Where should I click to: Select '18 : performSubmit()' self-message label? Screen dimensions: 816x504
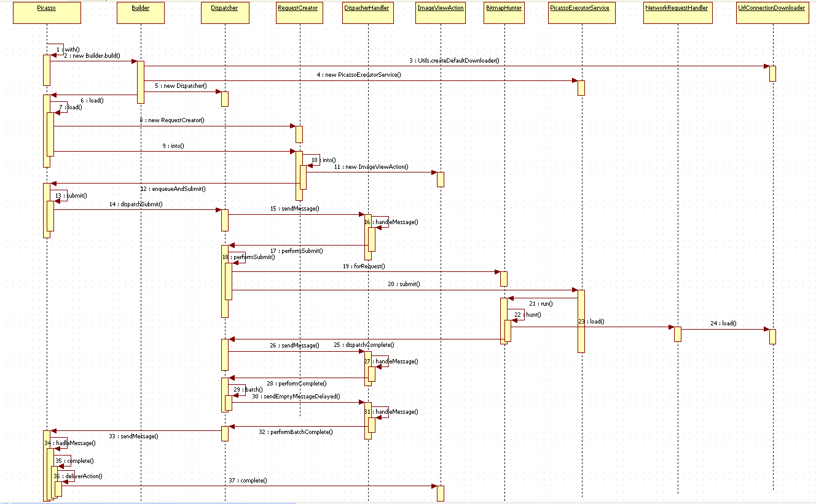pos(249,257)
